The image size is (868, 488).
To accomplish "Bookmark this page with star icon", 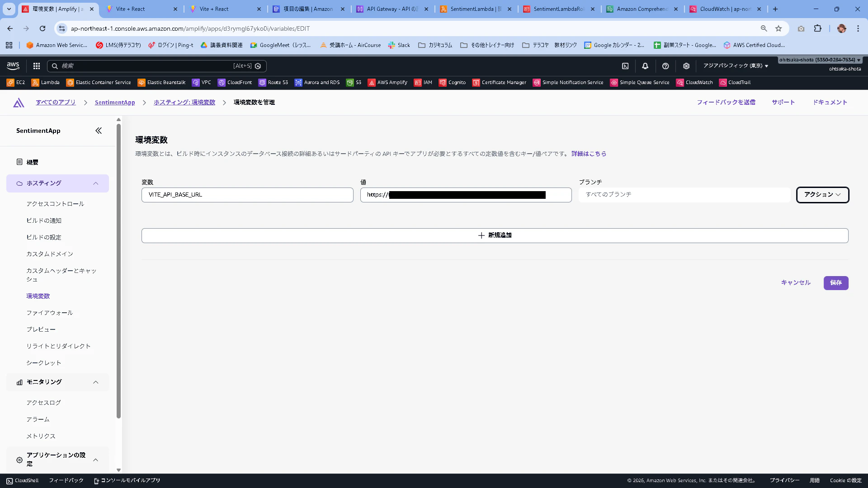I will (x=778, y=28).
